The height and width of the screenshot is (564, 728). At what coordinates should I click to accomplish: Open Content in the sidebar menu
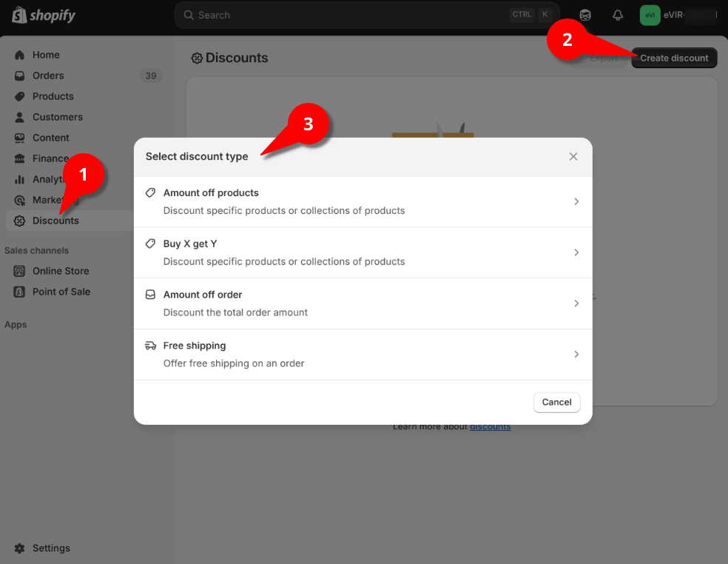pyautogui.click(x=50, y=138)
